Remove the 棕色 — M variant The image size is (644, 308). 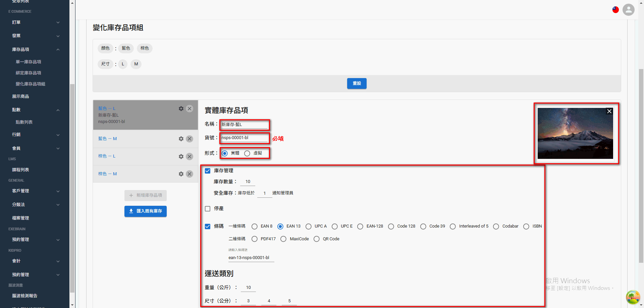pyautogui.click(x=190, y=174)
